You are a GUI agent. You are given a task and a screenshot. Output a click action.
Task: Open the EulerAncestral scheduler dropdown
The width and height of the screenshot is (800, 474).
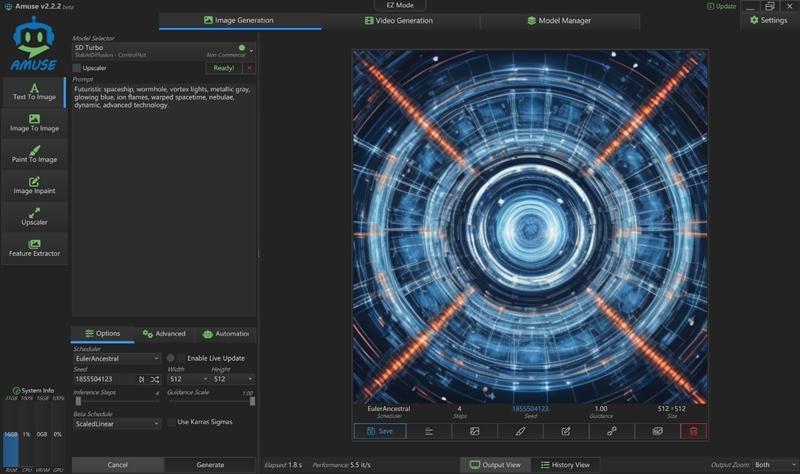click(116, 358)
